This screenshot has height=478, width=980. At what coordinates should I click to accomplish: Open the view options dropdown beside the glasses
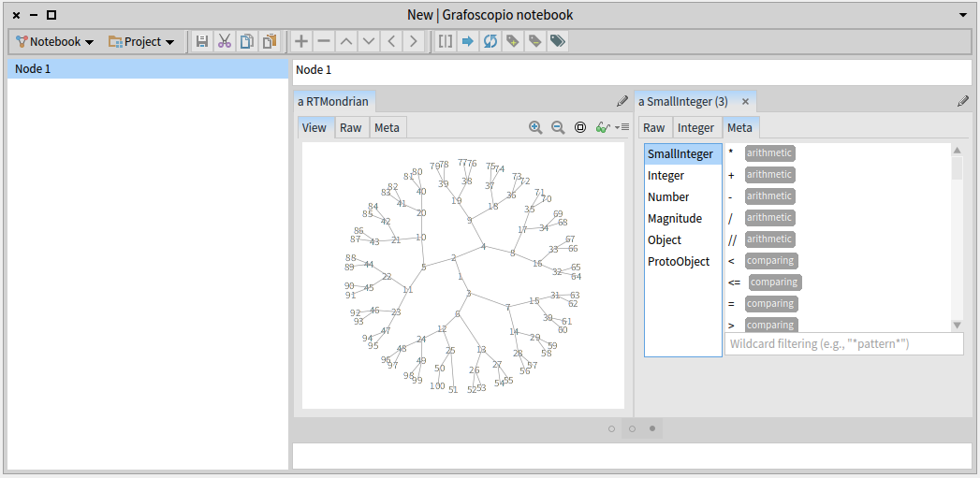pos(622,127)
